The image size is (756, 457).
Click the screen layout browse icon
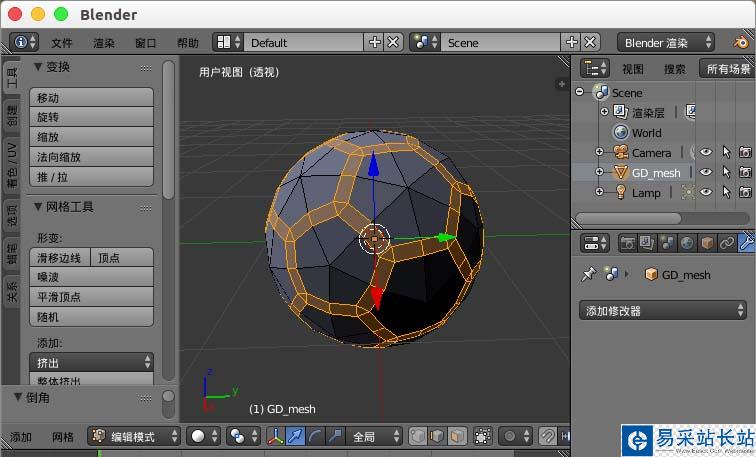click(x=228, y=42)
